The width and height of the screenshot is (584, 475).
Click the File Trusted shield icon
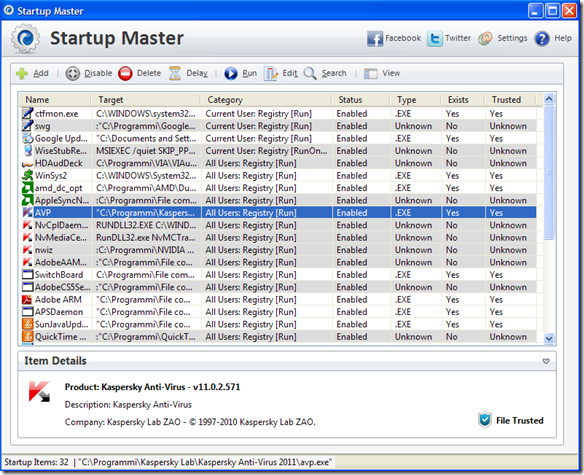tap(485, 420)
